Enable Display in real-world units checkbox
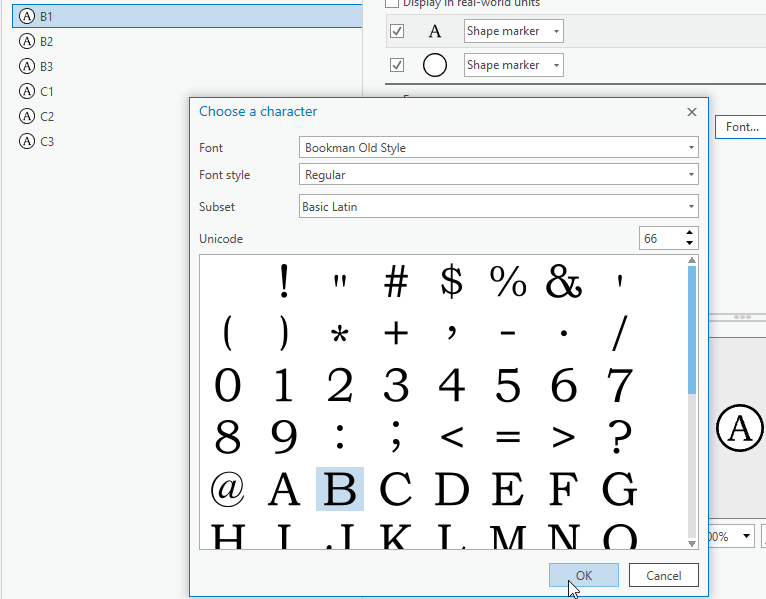The height and width of the screenshot is (599, 766). pos(392,3)
